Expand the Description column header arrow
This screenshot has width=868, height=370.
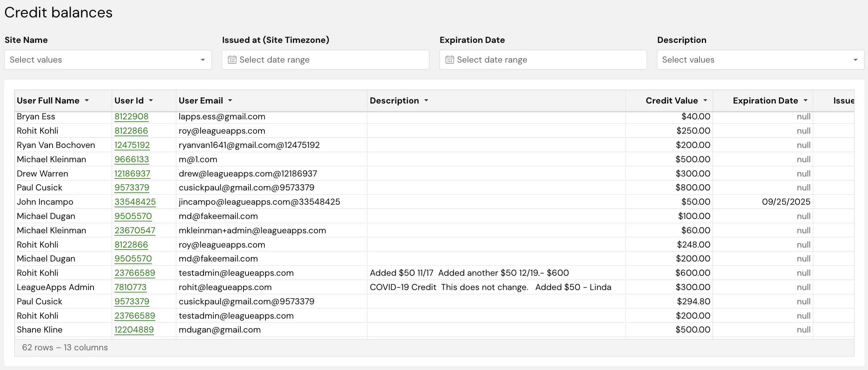point(426,100)
